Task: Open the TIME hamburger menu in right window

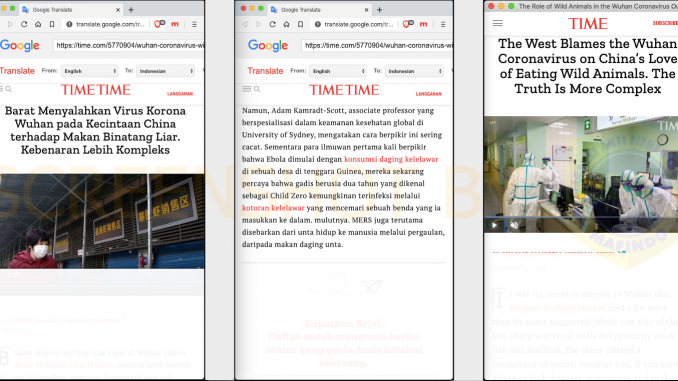Action: (498, 23)
